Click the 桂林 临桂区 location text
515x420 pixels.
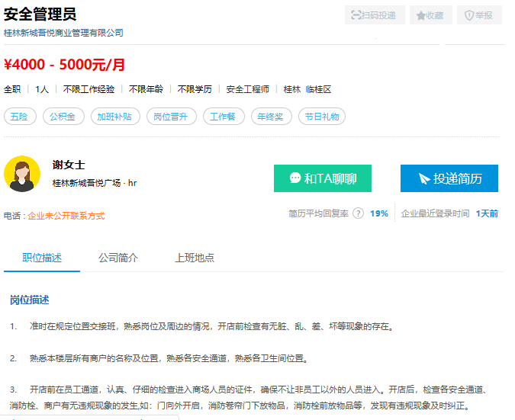click(x=307, y=89)
